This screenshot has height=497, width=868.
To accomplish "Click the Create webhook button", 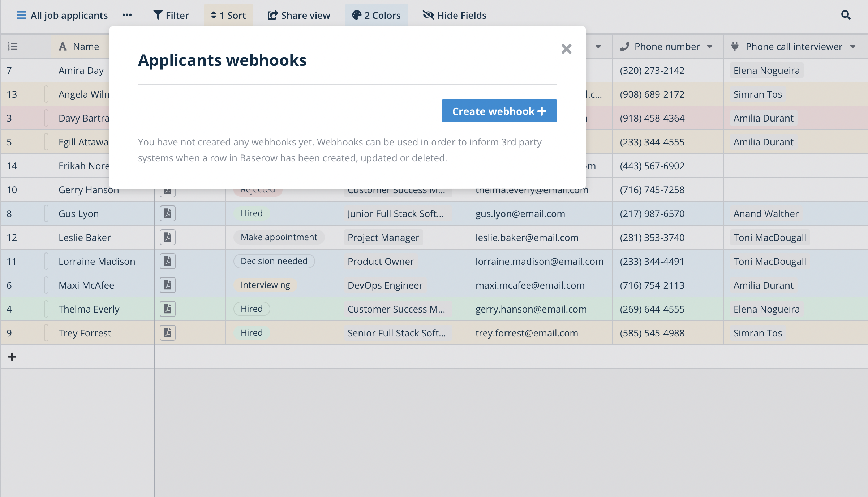I will [x=499, y=111].
